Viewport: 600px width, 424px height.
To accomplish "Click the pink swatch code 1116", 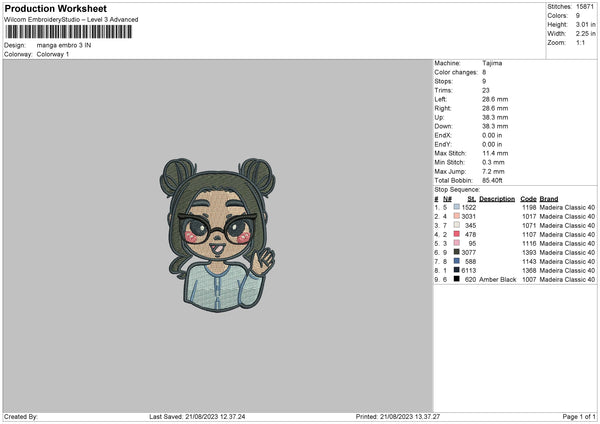I will (457, 243).
